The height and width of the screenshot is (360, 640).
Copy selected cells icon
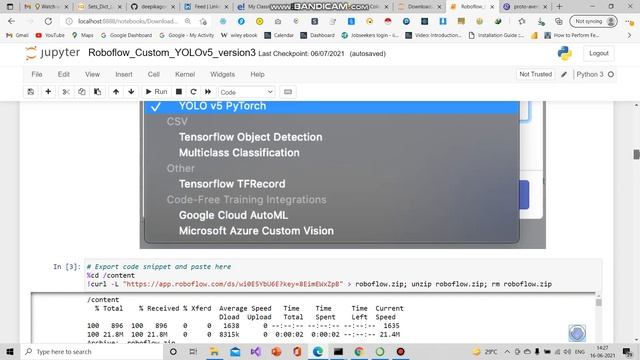click(x=82, y=92)
